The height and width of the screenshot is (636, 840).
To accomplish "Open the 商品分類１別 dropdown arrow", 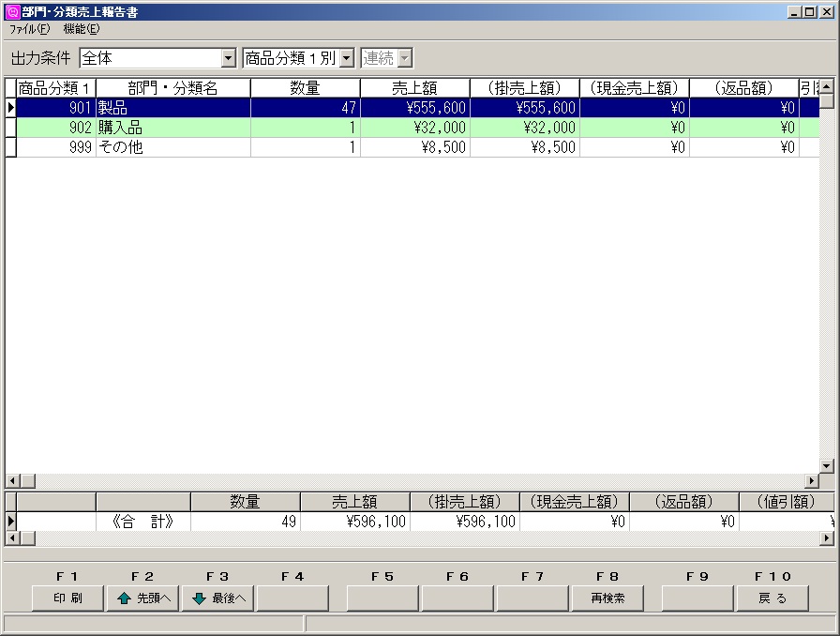I will coord(347,58).
